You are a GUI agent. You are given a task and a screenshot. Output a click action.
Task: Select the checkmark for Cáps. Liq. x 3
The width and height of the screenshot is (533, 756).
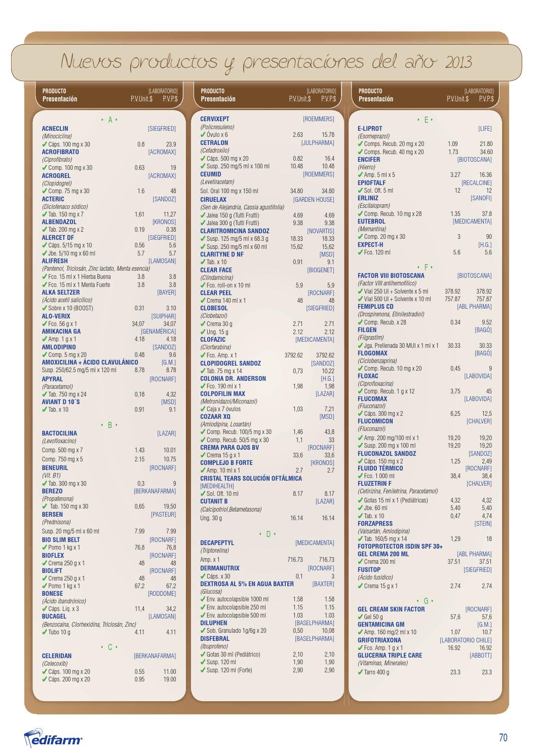click(x=45, y=609)
